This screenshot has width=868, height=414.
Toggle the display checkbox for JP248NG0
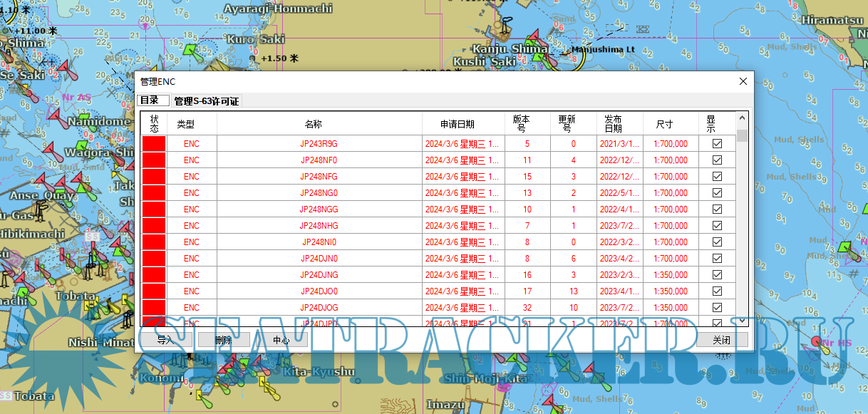[x=717, y=193]
